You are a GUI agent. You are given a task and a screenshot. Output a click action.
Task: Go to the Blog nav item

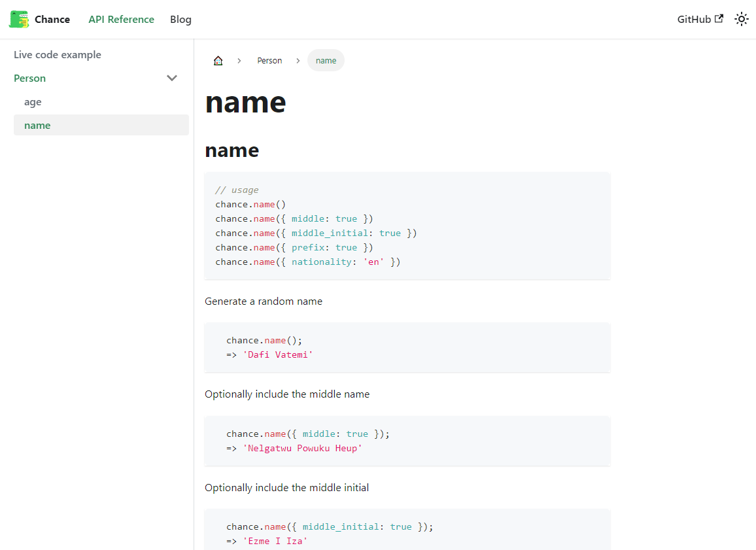coord(180,19)
